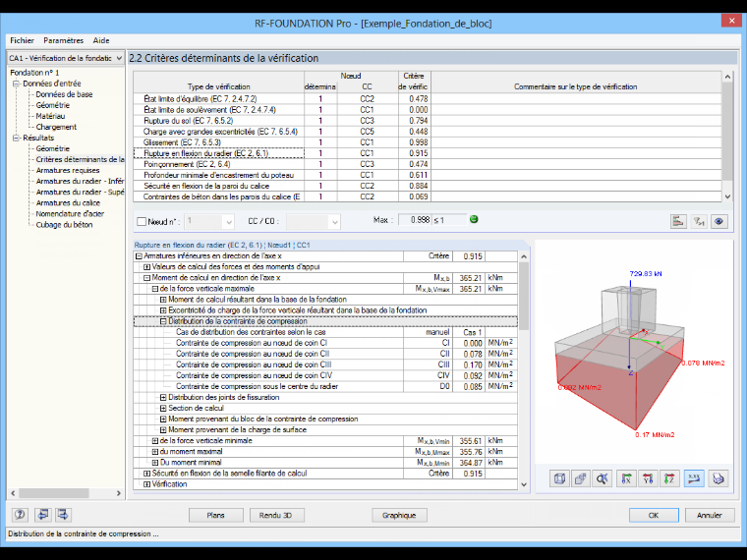Collapse the Données d'entrée tree node

pos(16,84)
